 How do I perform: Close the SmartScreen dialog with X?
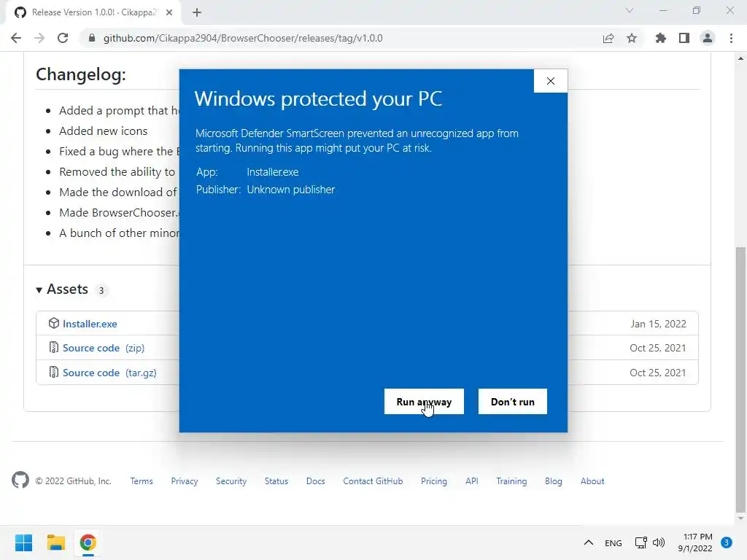(551, 81)
